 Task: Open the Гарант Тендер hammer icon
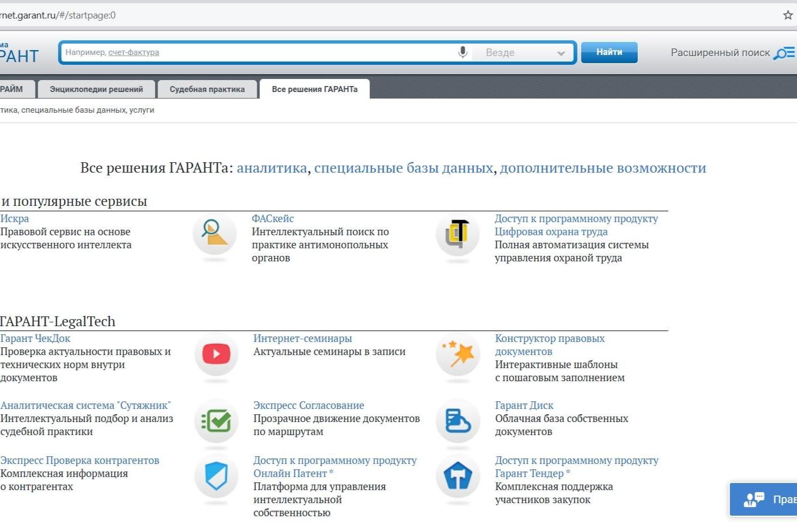[458, 476]
